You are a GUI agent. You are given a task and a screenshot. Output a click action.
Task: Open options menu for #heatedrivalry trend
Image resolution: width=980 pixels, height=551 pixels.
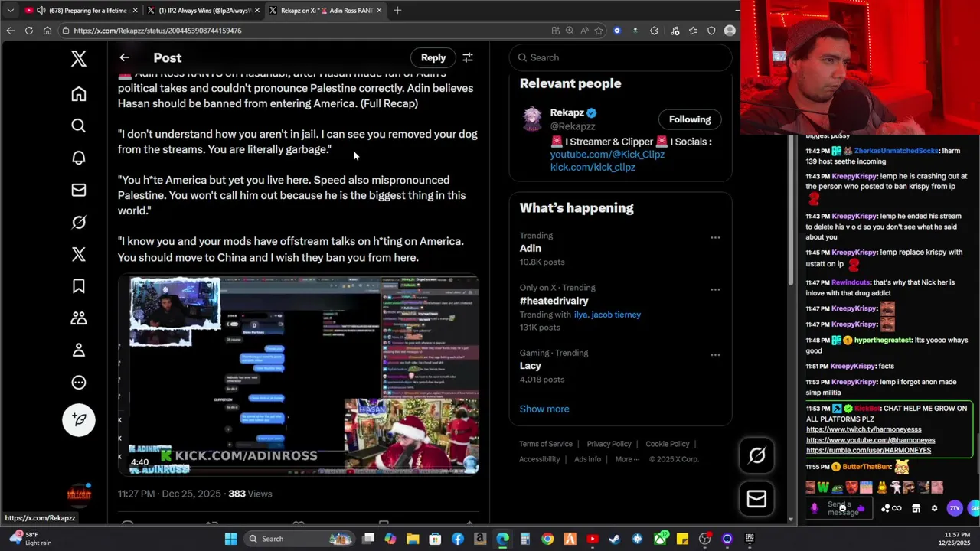[x=715, y=289]
